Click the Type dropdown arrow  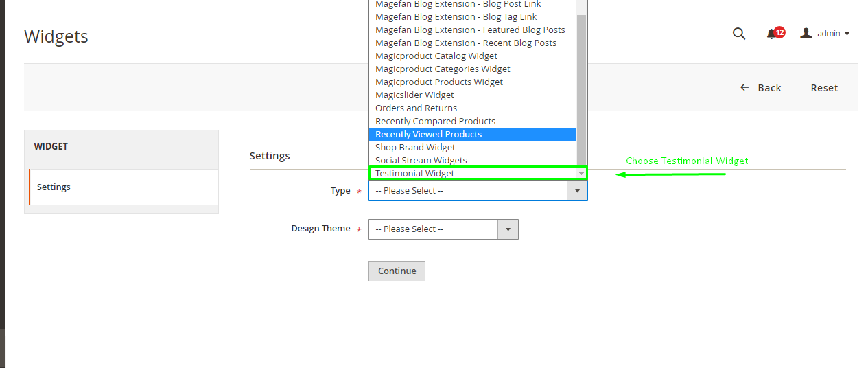577,191
